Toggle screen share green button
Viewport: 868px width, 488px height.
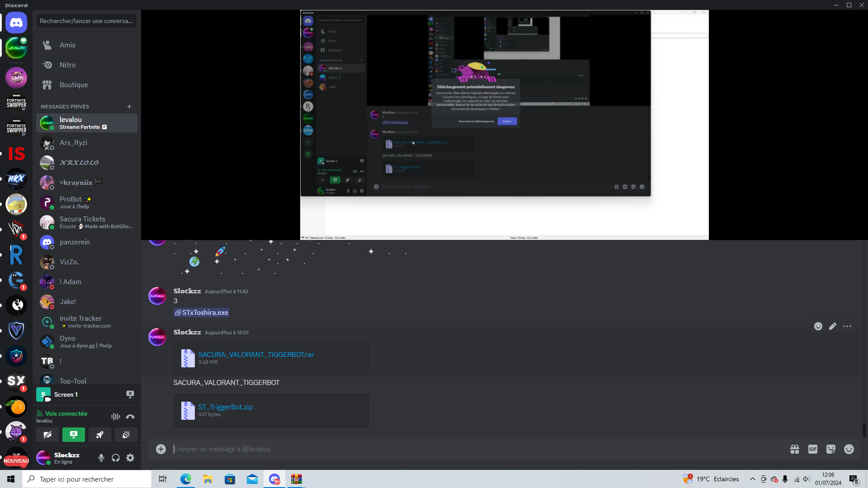[x=74, y=435]
